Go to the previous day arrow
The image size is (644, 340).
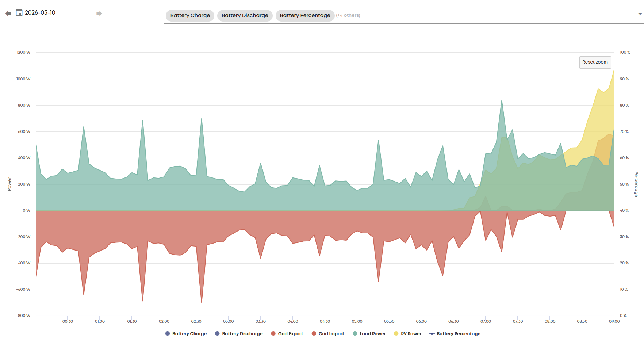click(8, 14)
